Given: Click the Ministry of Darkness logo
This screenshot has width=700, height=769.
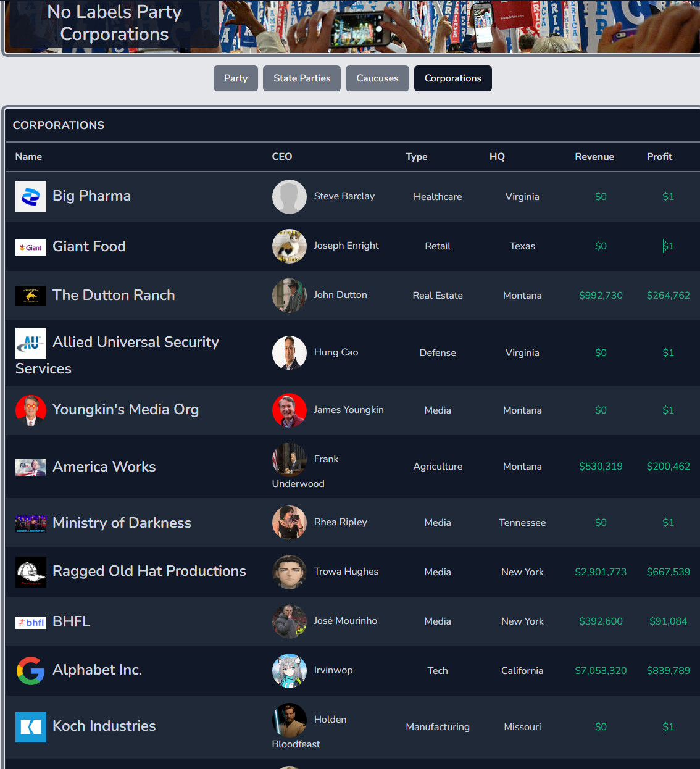Looking at the screenshot, I should tap(31, 523).
